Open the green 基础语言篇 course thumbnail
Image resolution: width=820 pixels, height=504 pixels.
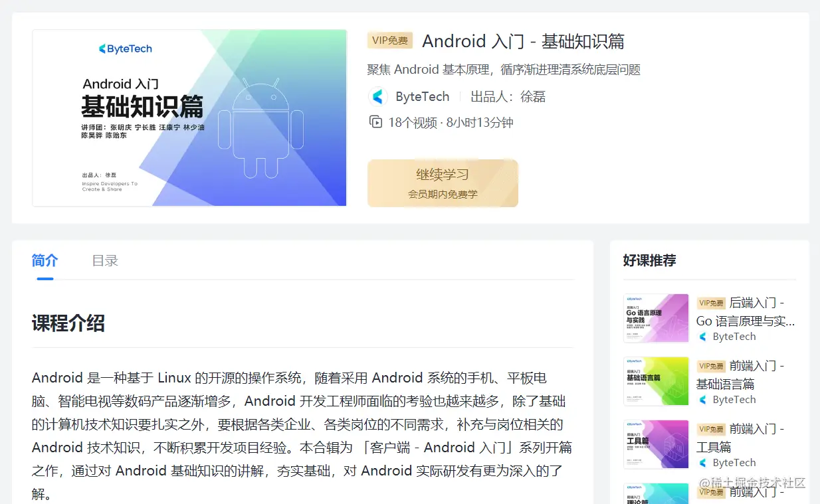[656, 381]
